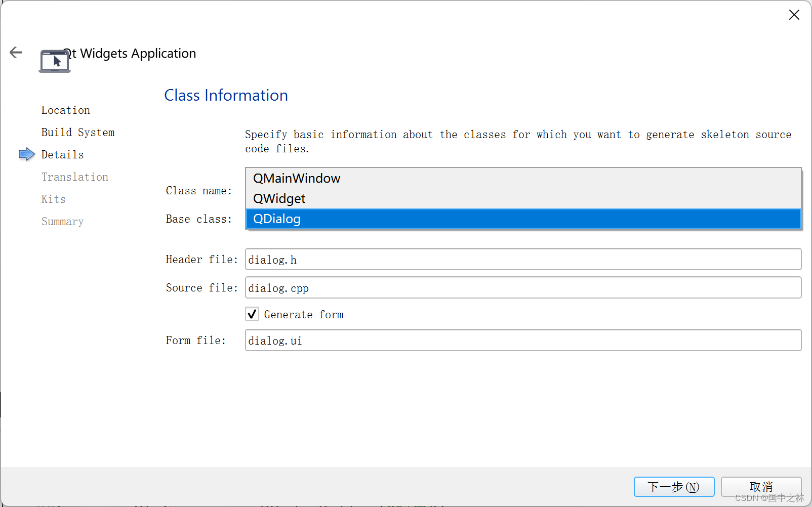Click the Class Information heading
This screenshot has width=812, height=507.
[x=226, y=95]
